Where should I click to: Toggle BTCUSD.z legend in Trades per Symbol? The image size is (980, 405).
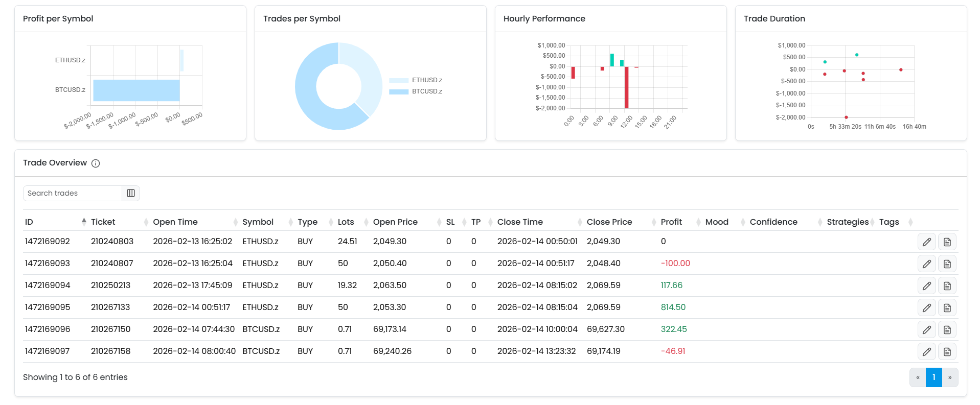tap(416, 91)
